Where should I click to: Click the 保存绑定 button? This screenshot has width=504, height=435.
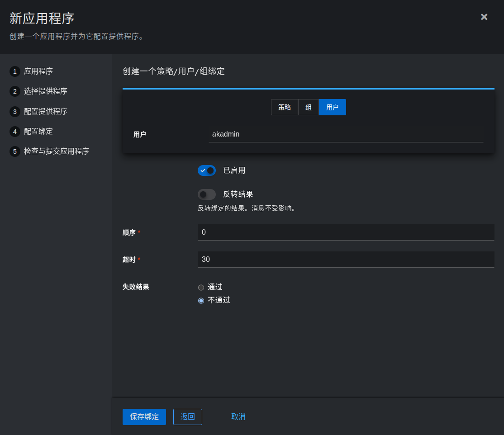[x=144, y=416]
